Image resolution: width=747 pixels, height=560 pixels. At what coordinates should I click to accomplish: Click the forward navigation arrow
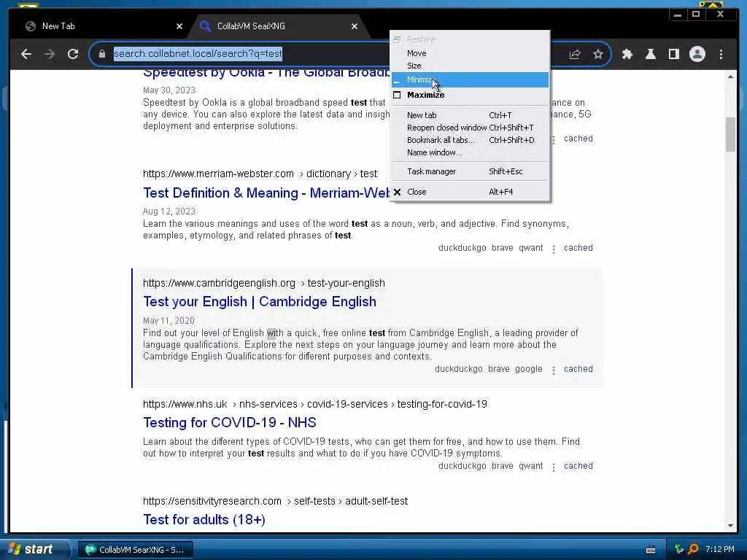tap(50, 54)
